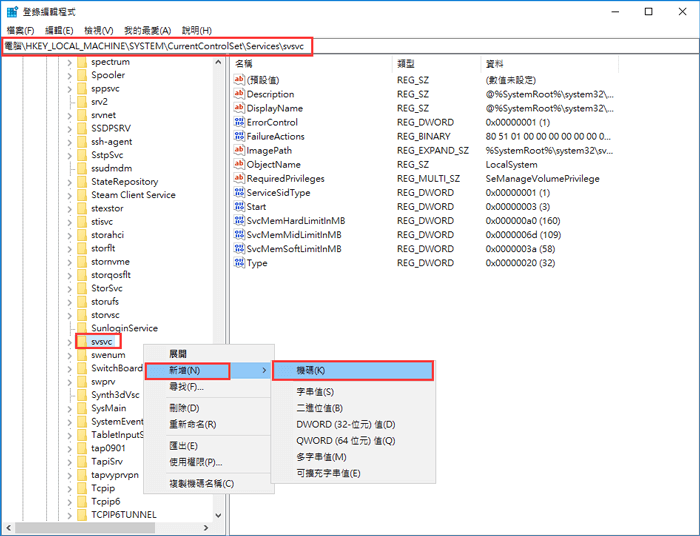Sort by the 名稱 column header

[311, 64]
